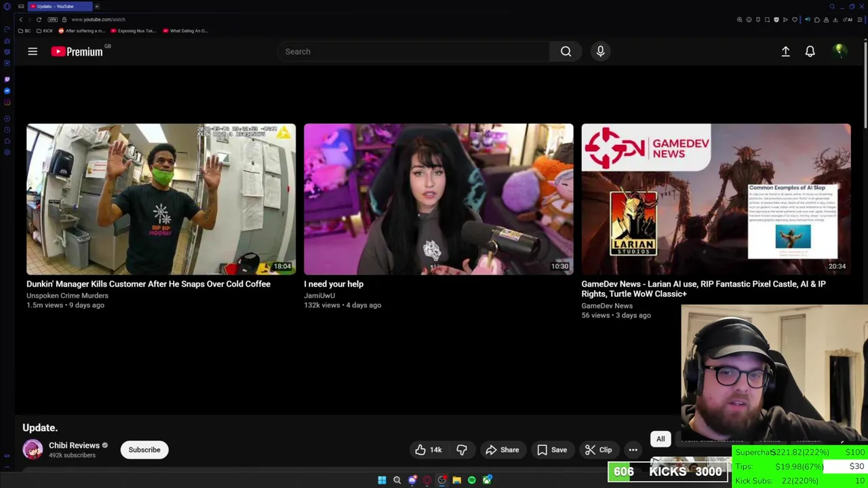This screenshot has height=488, width=868.
Task: Open File Explorer from the taskbar
Action: [456, 480]
